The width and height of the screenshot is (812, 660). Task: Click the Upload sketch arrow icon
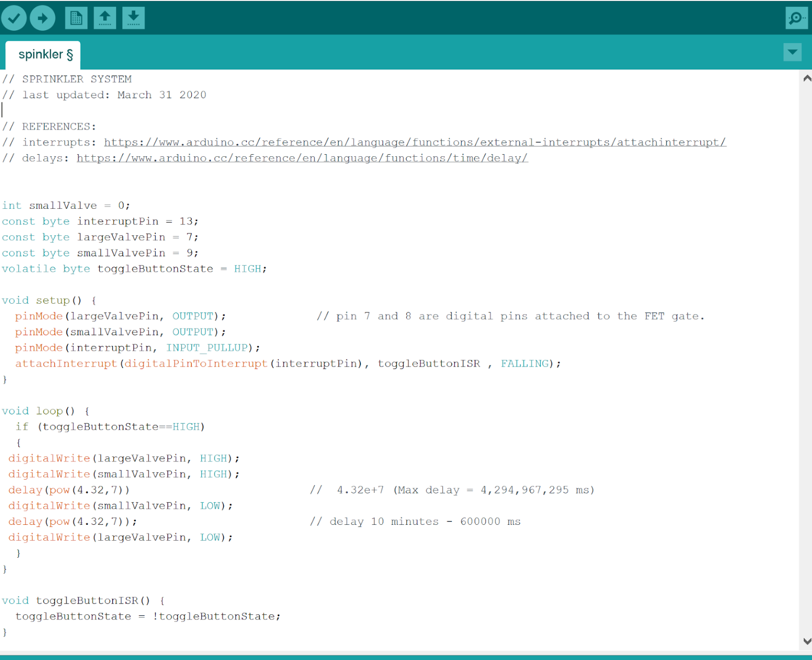tap(43, 19)
